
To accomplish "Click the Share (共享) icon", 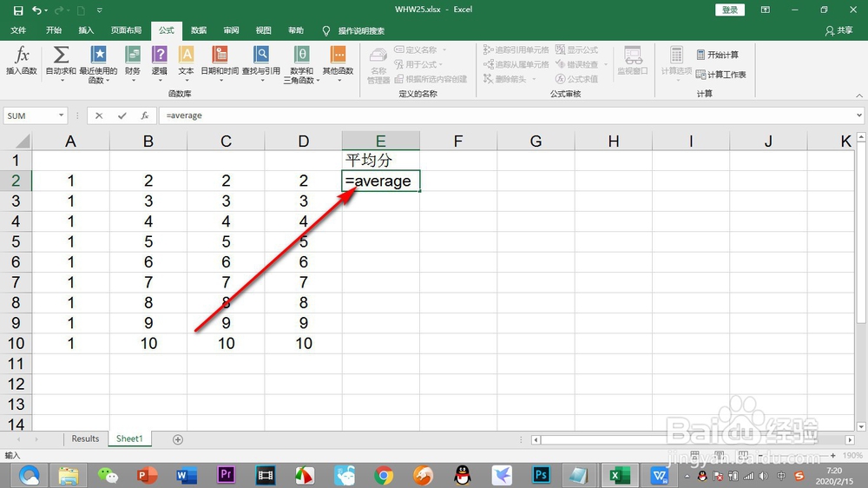I will click(838, 30).
